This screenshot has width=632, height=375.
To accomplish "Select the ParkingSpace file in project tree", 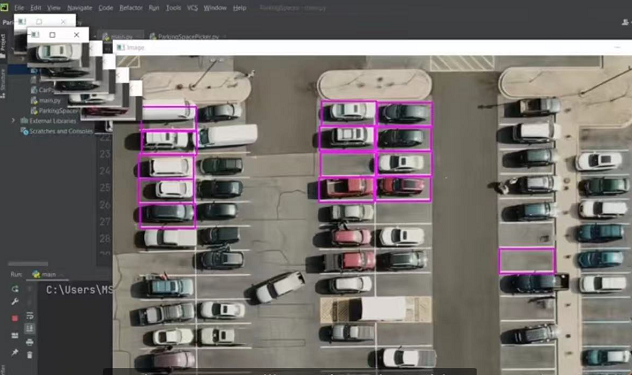I will 54,110.
